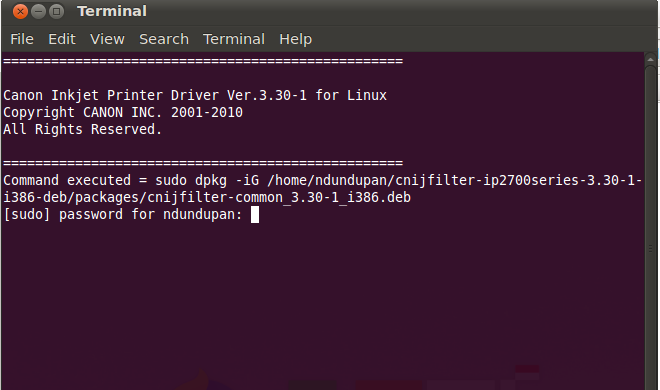Image resolution: width=660 pixels, height=390 pixels.
Task: Click the top equals-sign separator line
Action: 203,61
